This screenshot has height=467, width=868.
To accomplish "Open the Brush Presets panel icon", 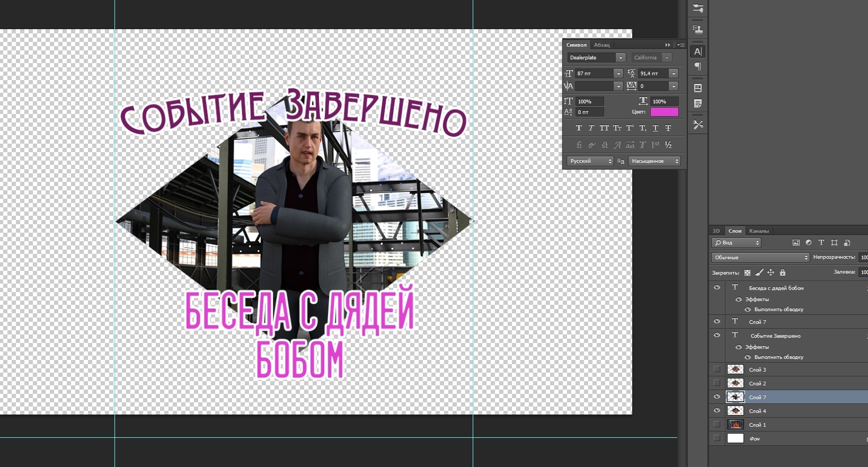I will pos(698,8).
